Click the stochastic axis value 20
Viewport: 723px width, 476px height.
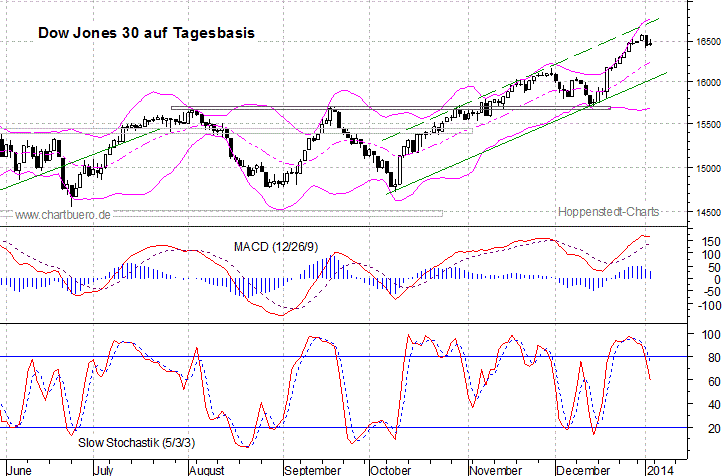[714, 428]
